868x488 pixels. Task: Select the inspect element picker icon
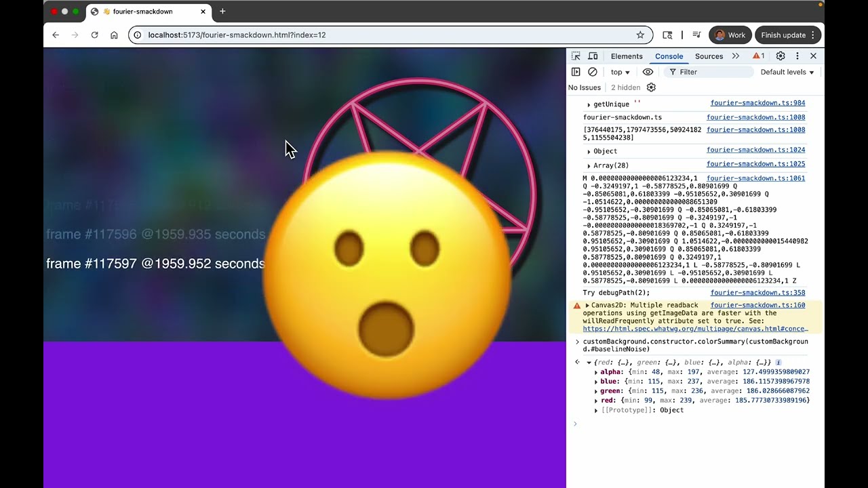[x=576, y=56]
